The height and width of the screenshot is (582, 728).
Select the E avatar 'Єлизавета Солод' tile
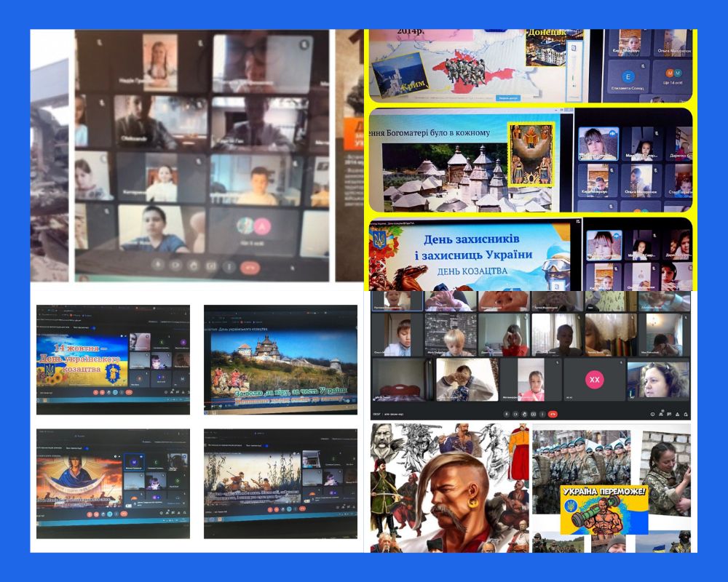point(629,78)
